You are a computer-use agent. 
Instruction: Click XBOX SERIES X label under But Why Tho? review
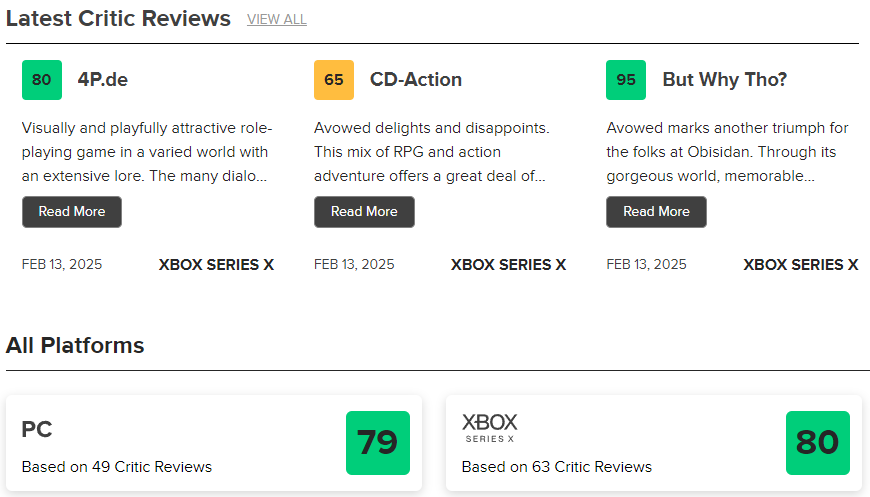coord(801,265)
